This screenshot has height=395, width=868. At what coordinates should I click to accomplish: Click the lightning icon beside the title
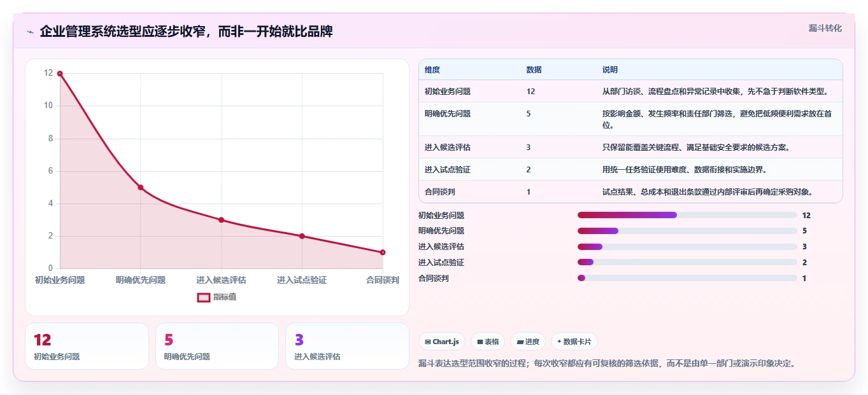tap(30, 32)
